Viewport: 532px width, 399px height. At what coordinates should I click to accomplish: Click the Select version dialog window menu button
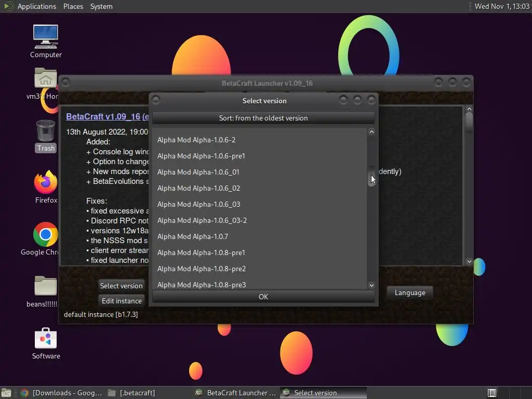[x=156, y=100]
